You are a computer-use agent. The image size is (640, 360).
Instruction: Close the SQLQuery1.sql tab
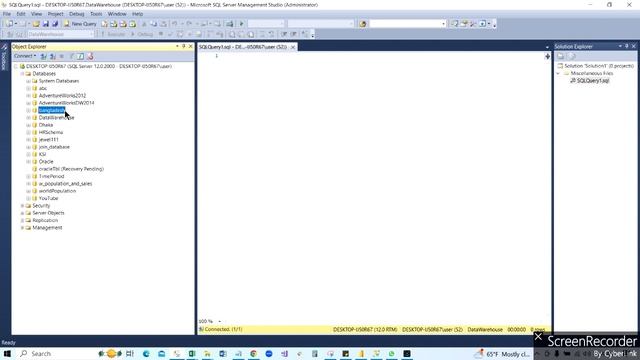[293, 47]
